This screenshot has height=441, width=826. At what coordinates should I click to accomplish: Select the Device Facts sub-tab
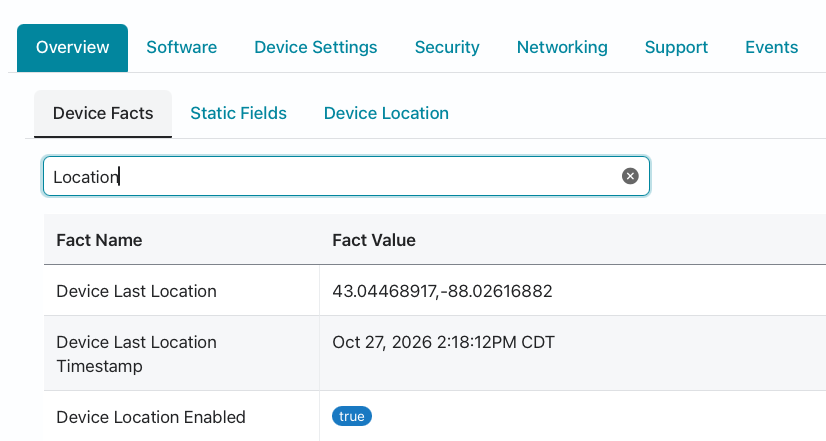coord(103,113)
